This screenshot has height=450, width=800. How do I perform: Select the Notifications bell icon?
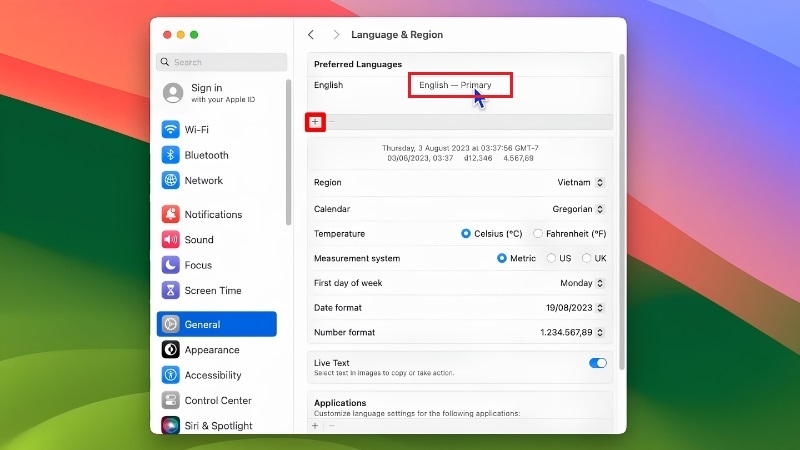pyautogui.click(x=170, y=214)
